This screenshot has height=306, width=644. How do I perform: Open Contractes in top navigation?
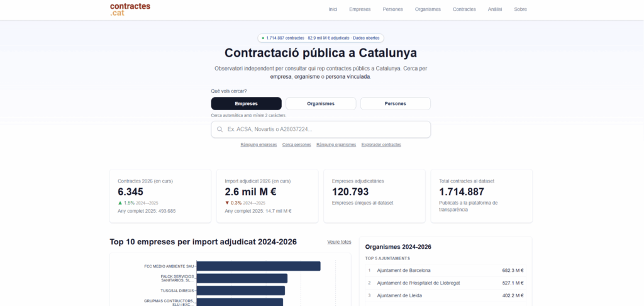(464, 9)
